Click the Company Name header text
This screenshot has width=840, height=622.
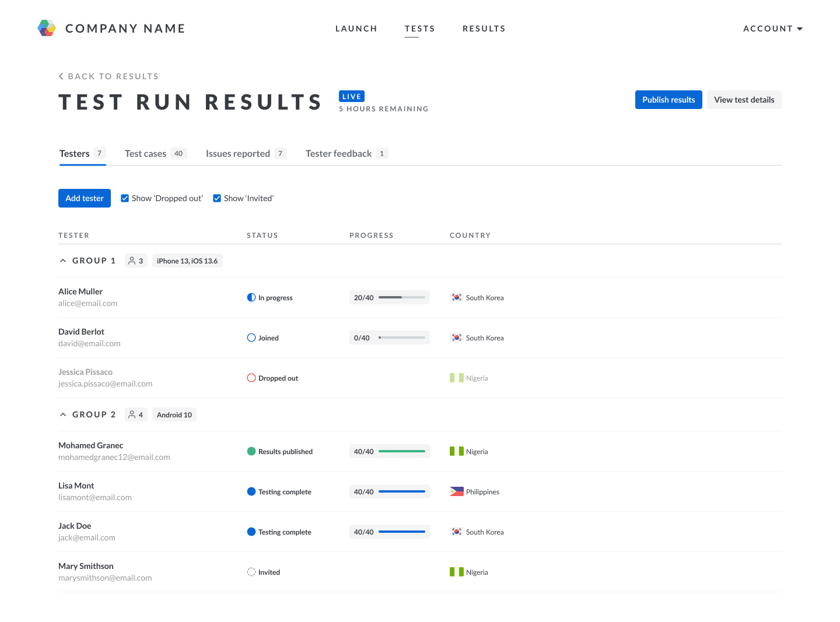pyautogui.click(x=125, y=29)
